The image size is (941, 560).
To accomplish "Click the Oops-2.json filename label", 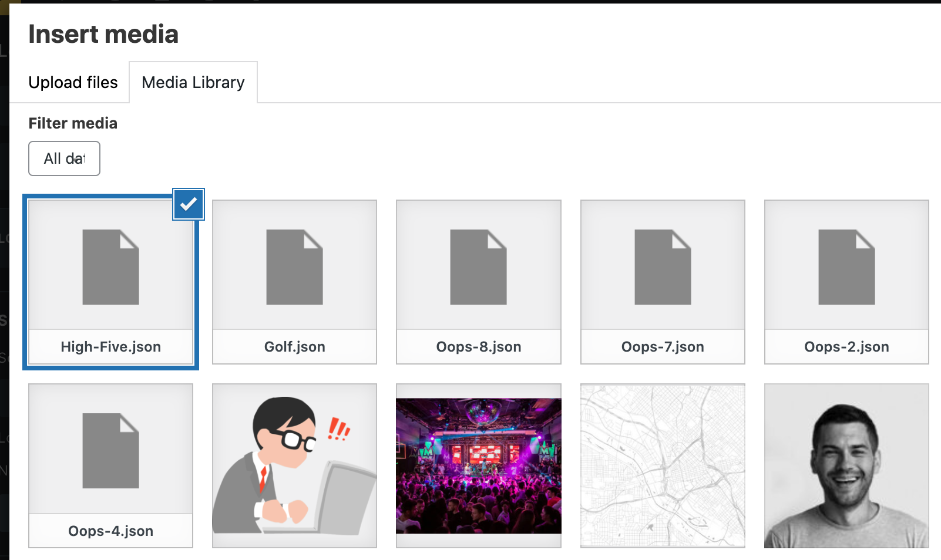I will coord(846,347).
